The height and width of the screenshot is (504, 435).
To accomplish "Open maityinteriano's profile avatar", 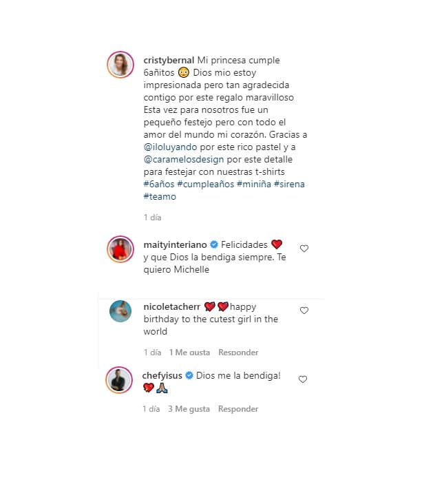I will tap(120, 249).
